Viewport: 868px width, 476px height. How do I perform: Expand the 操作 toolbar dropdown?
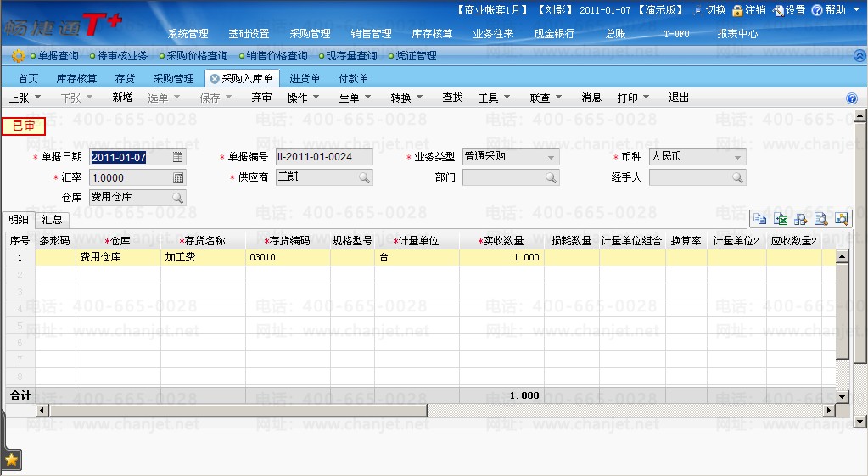316,98
